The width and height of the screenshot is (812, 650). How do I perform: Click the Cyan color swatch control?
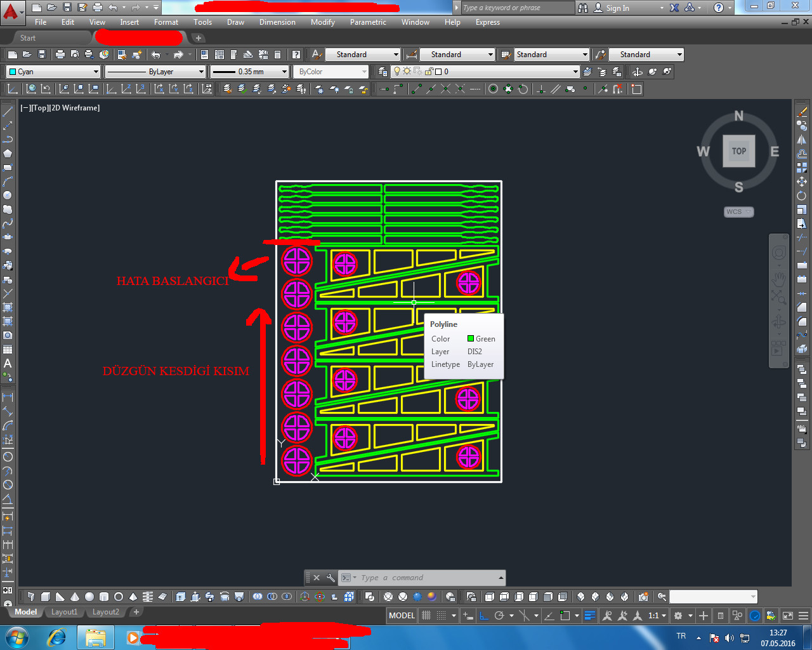pos(53,72)
